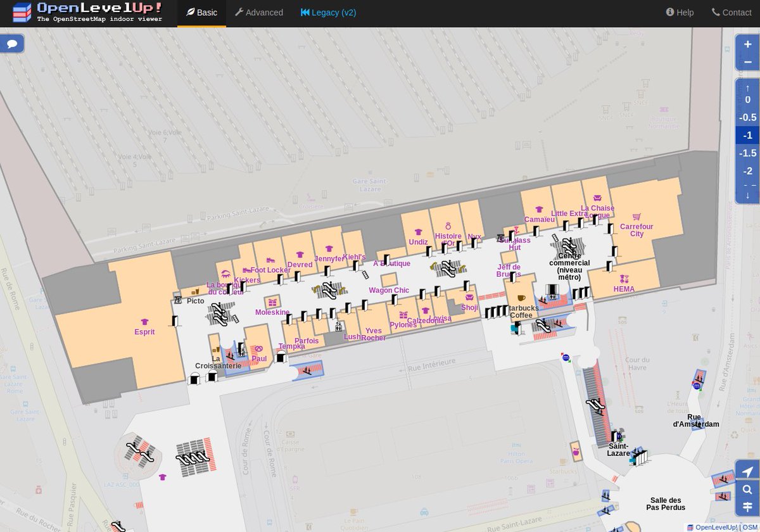Image resolution: width=760 pixels, height=532 pixels.
Task: Click the gift icon above Moleskine
Action: pos(273,303)
